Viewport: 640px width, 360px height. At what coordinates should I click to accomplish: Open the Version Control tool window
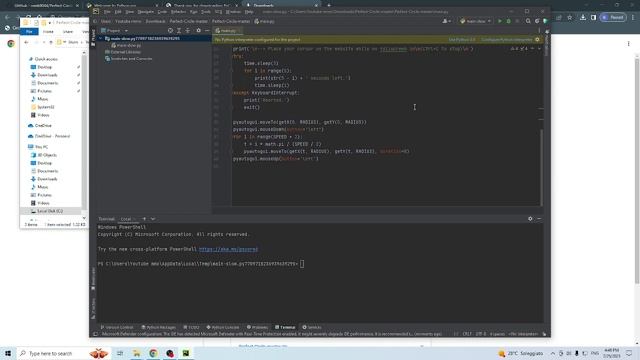(x=117, y=327)
